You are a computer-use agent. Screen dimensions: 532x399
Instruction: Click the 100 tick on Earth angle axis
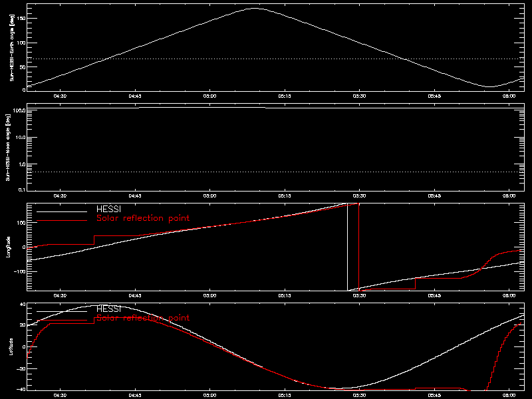22,43
